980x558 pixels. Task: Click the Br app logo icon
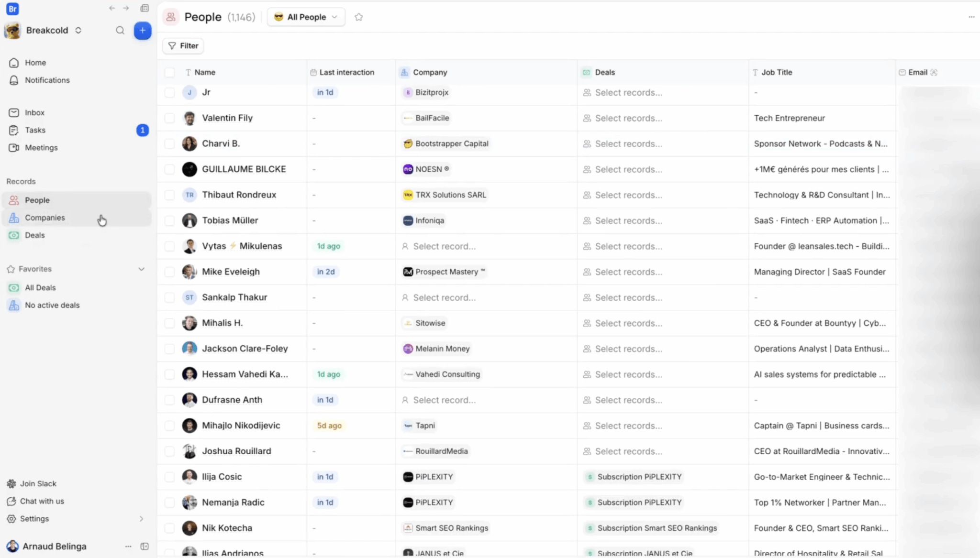point(12,9)
